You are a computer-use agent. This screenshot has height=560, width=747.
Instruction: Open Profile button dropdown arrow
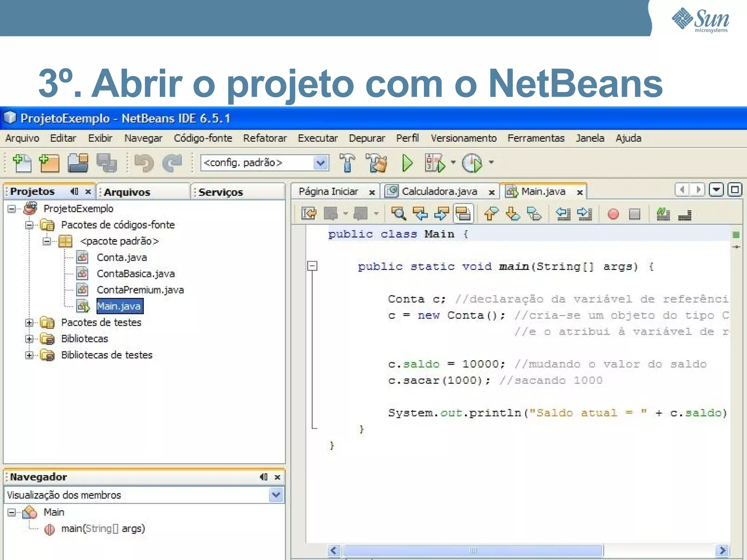491,162
